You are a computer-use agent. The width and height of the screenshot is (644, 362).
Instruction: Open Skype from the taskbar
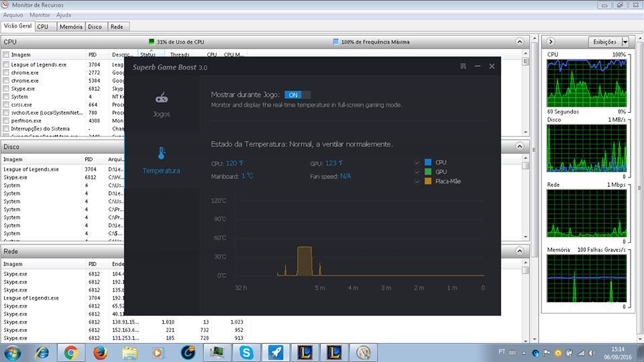pos(246,353)
